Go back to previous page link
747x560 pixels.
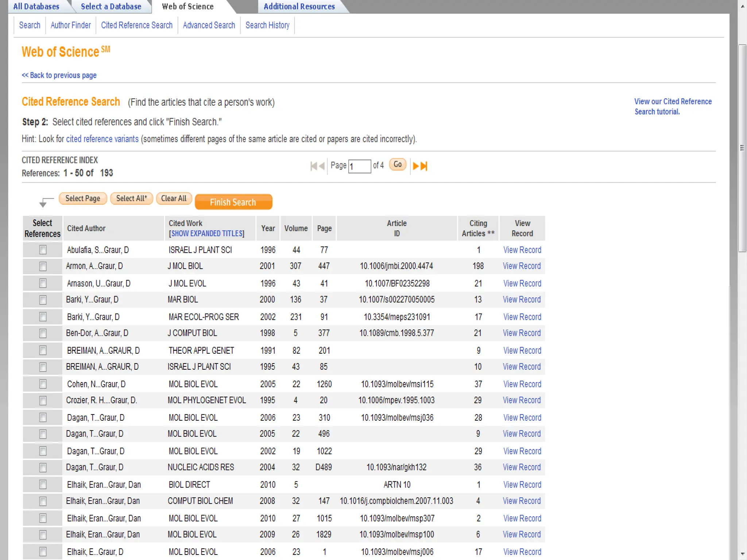[x=59, y=75]
